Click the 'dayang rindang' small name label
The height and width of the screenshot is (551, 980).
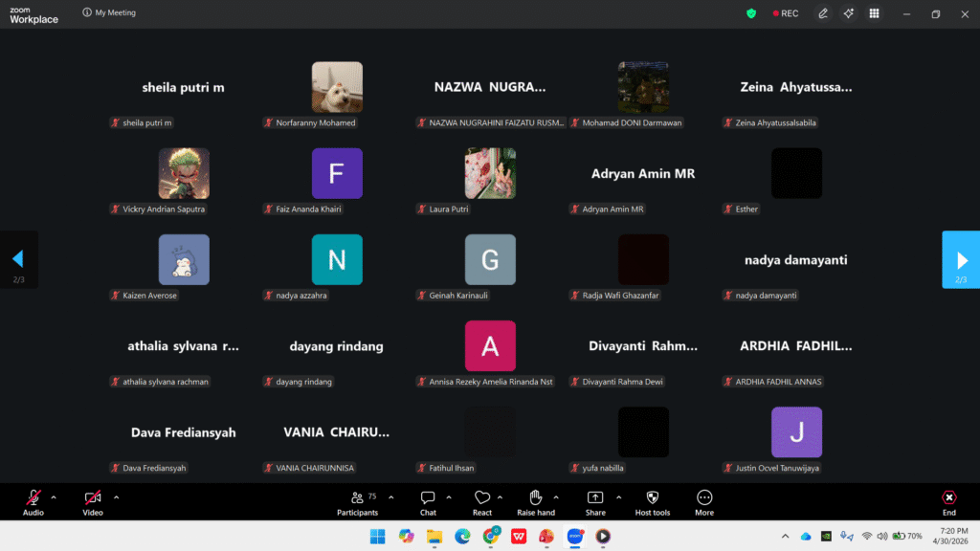[x=303, y=381]
